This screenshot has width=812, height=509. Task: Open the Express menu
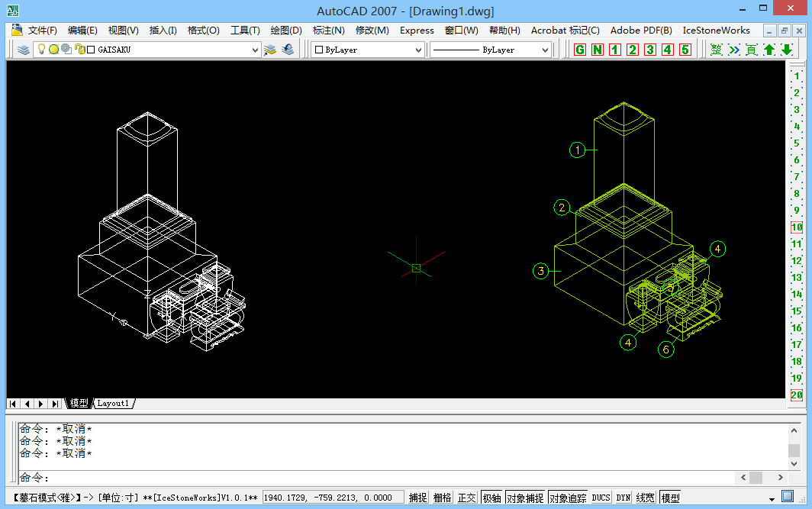coord(417,31)
